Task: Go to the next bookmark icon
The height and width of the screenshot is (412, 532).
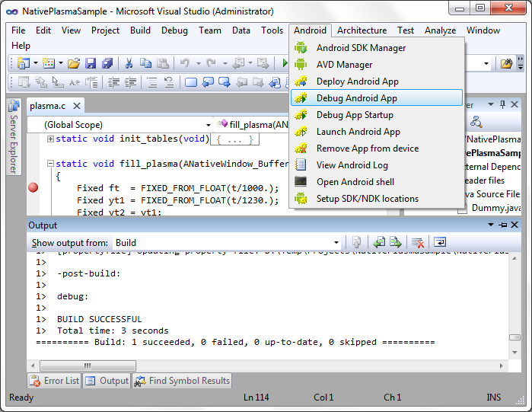Action: click(x=225, y=82)
